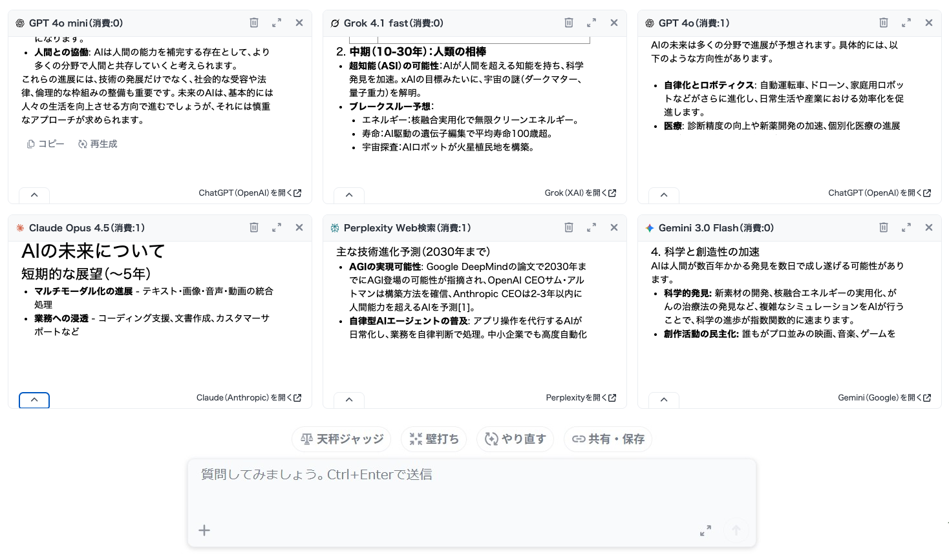Close the GPT 4o panel
Viewport: 949px width, 560px height.
pyautogui.click(x=929, y=23)
